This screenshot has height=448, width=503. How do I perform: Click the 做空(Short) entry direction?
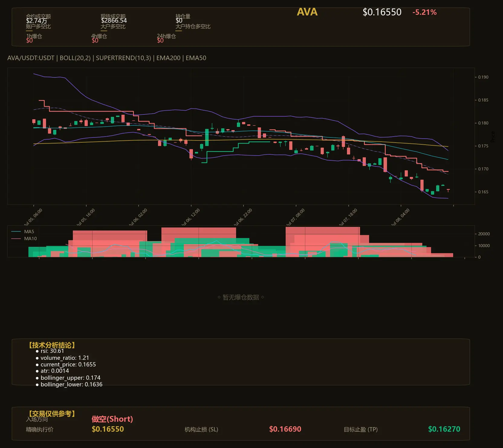point(112,419)
